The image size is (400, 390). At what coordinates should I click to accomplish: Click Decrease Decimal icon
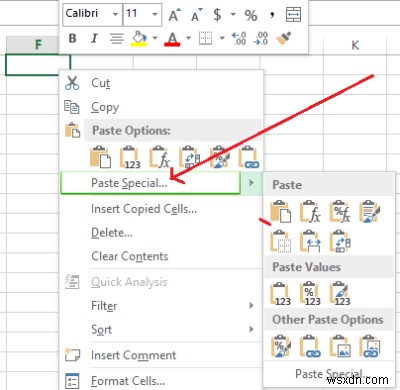261,39
